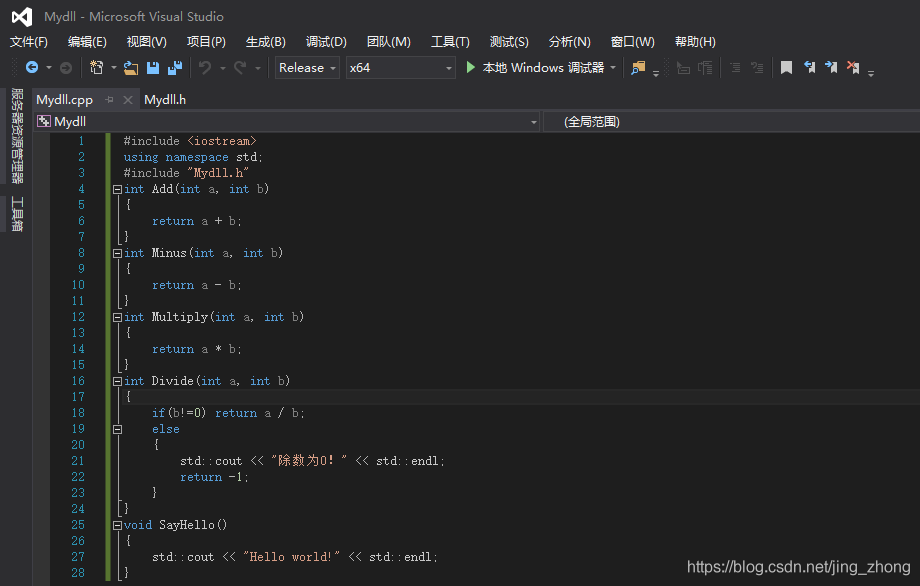Select the Mydll.cpp tab
920x586 pixels.
[65, 100]
